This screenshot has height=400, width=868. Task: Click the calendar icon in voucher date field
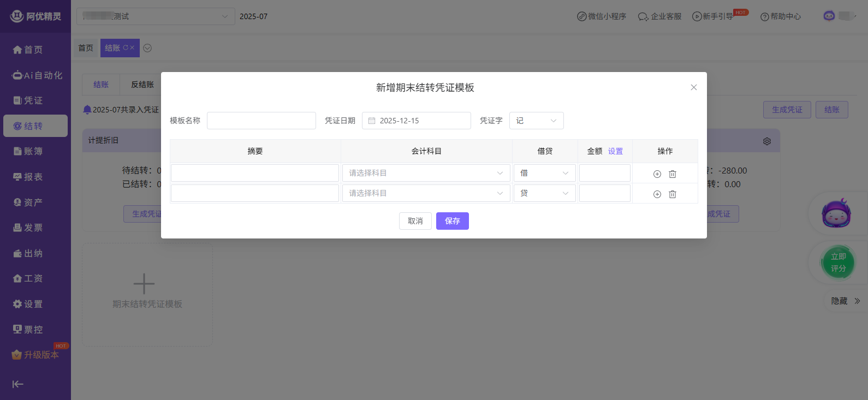(x=372, y=121)
